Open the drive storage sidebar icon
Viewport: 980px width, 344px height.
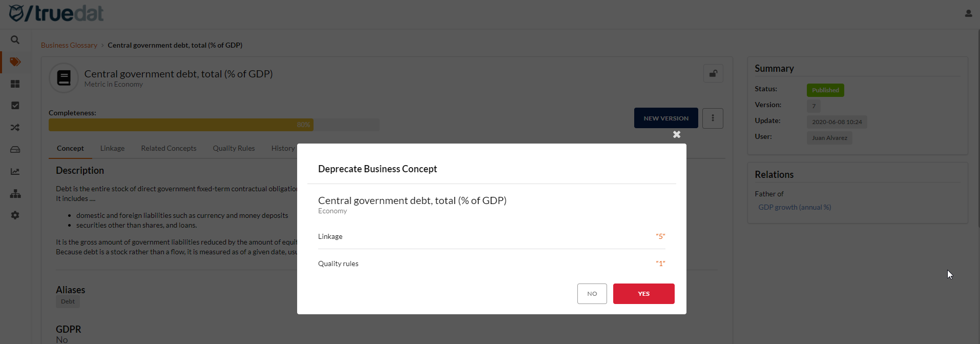click(15, 150)
